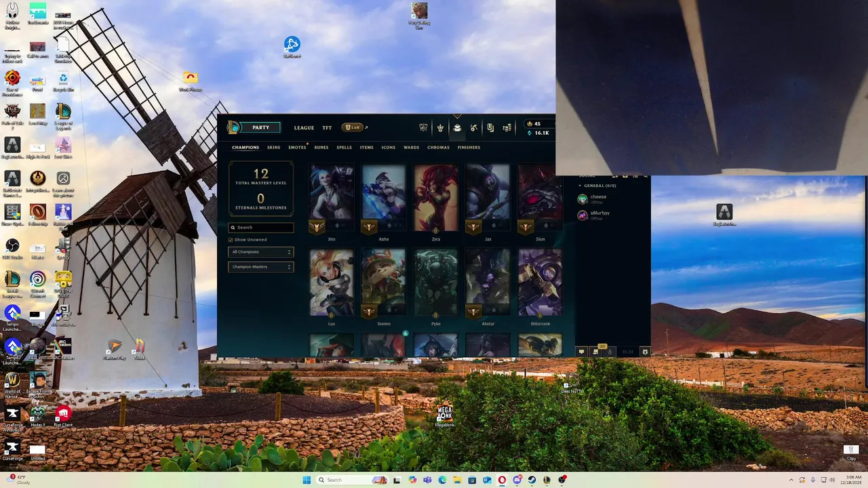Open the Hairy Dating Sim desktop icon
Viewport: 868px width, 488px height.
419,16
